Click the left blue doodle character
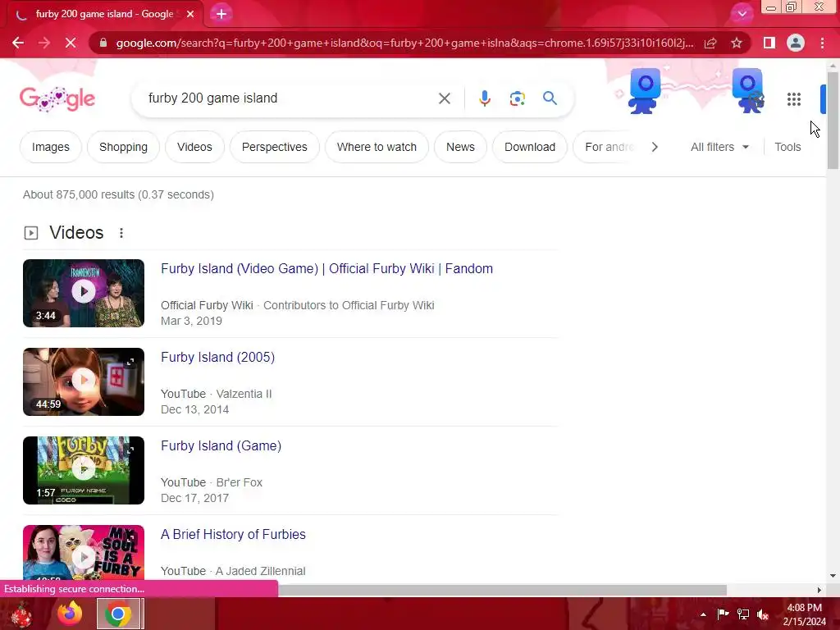The image size is (840, 630). point(645,91)
